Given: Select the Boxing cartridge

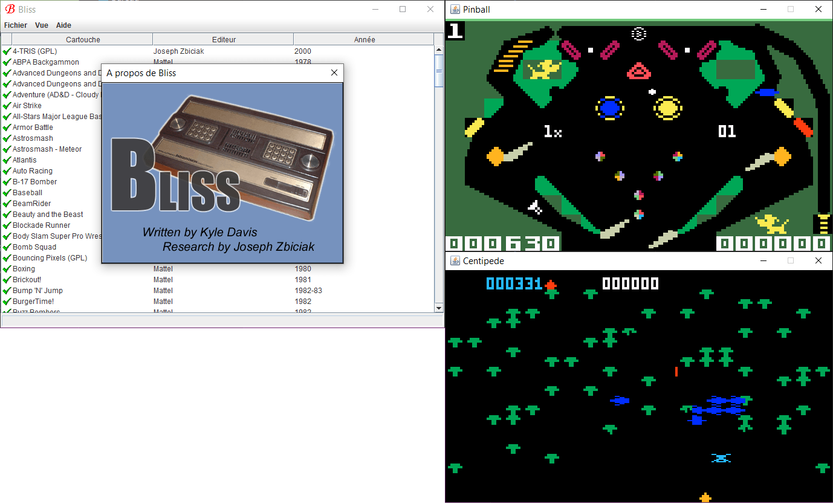Looking at the screenshot, I should [x=24, y=269].
